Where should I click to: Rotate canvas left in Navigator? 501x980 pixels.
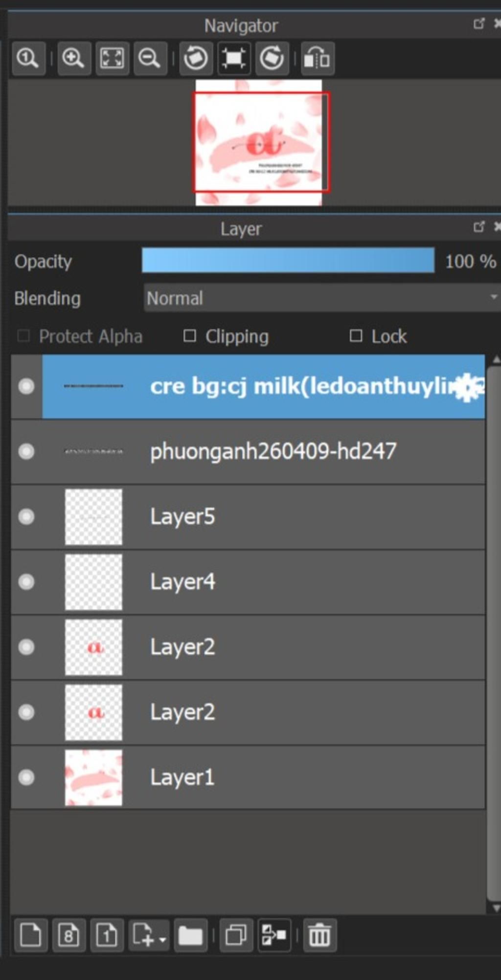[196, 58]
